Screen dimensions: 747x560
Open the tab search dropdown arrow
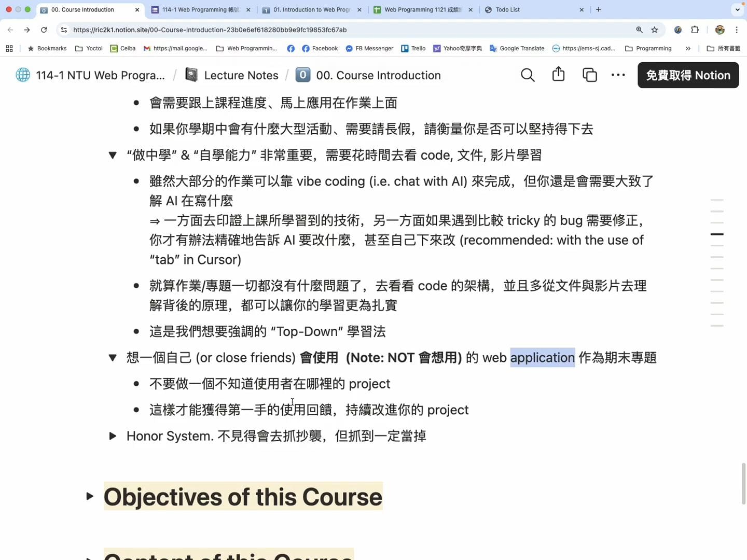click(x=737, y=10)
